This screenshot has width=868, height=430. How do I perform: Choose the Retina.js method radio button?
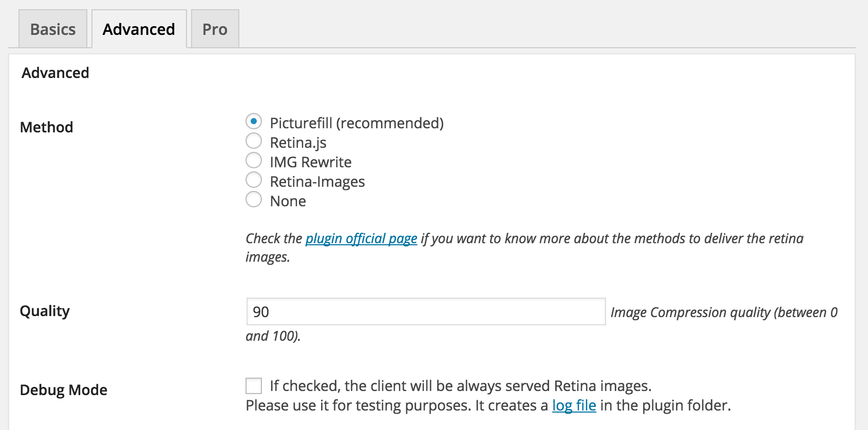pyautogui.click(x=254, y=141)
